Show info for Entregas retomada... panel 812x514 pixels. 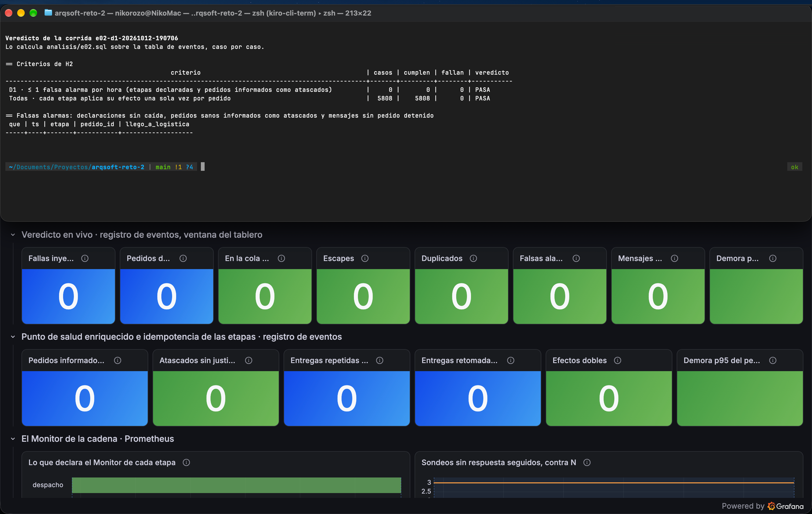click(x=511, y=361)
